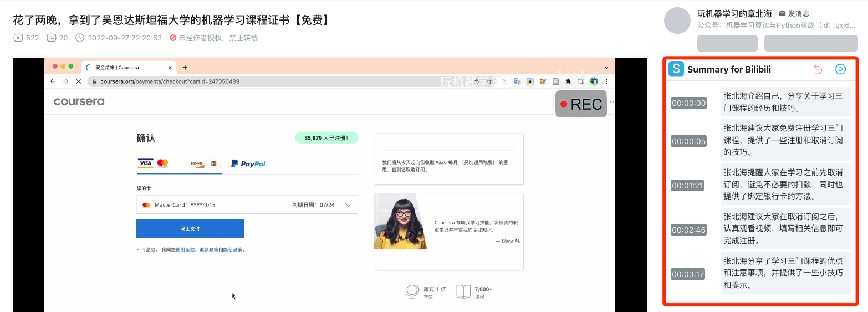The height and width of the screenshot is (312, 868).
Task: Click the 到期日期：07/24 expiry text
Action: coord(314,205)
